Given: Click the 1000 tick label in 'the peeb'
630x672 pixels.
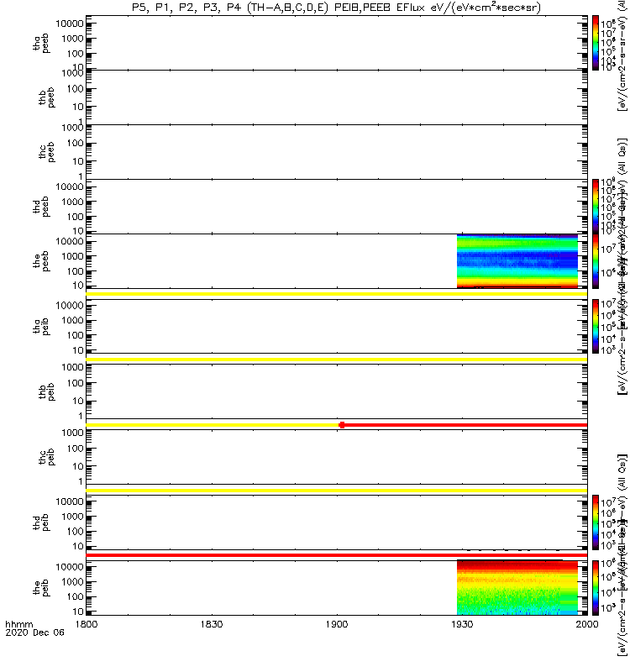Looking at the screenshot, I should click(x=72, y=256).
